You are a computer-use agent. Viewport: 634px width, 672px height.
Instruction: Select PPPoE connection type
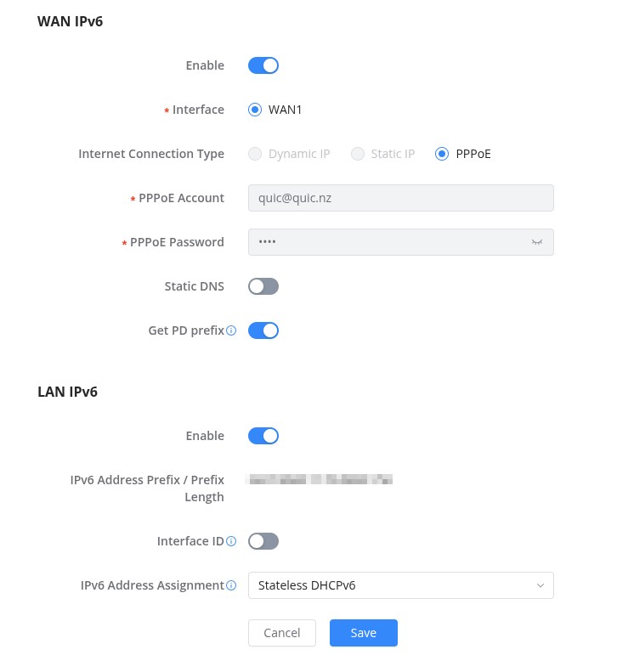click(x=441, y=154)
